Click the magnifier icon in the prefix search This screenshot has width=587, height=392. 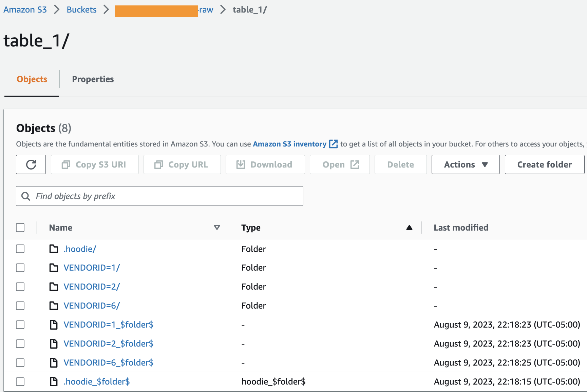(26, 196)
